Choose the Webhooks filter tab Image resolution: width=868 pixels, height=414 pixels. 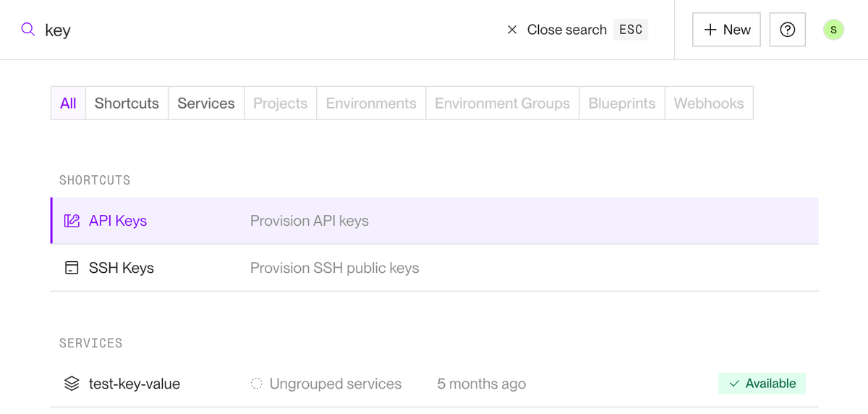pyautogui.click(x=709, y=103)
